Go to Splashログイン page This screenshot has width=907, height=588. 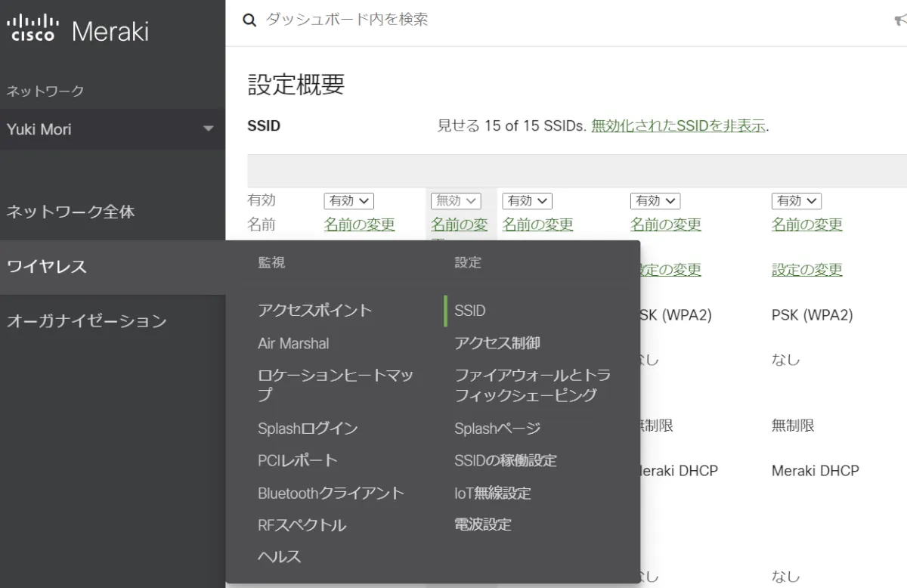(x=308, y=429)
